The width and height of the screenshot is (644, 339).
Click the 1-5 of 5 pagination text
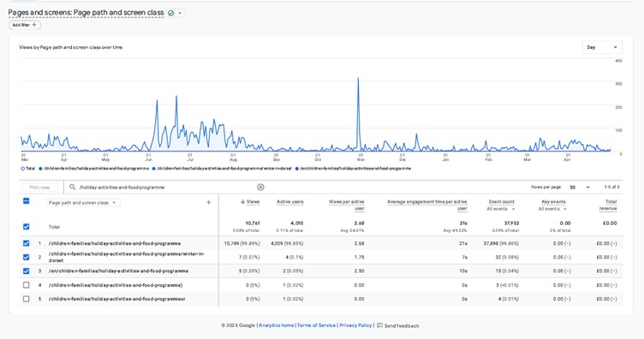coord(611,187)
